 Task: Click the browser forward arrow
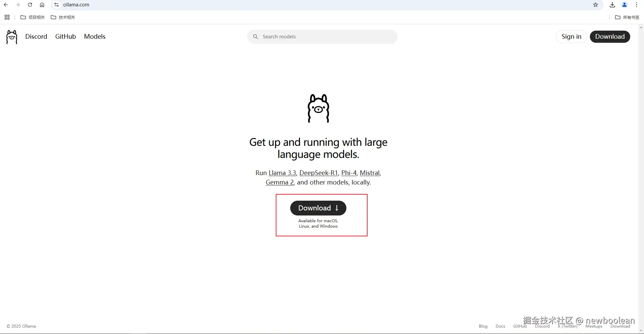click(18, 5)
